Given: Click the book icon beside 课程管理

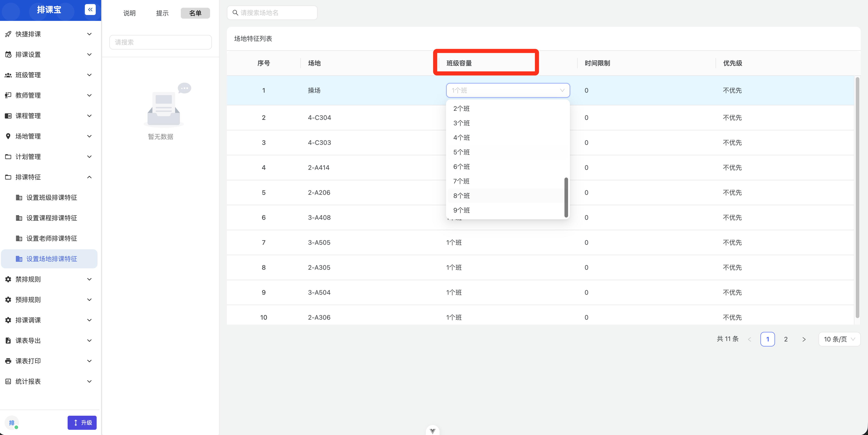Looking at the screenshot, I should coord(8,116).
